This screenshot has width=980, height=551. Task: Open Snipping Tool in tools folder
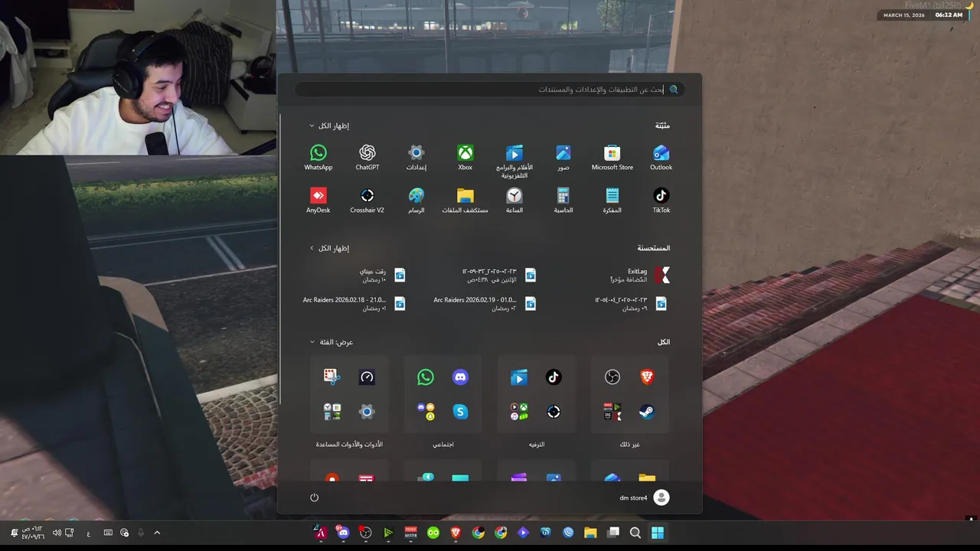click(x=332, y=377)
